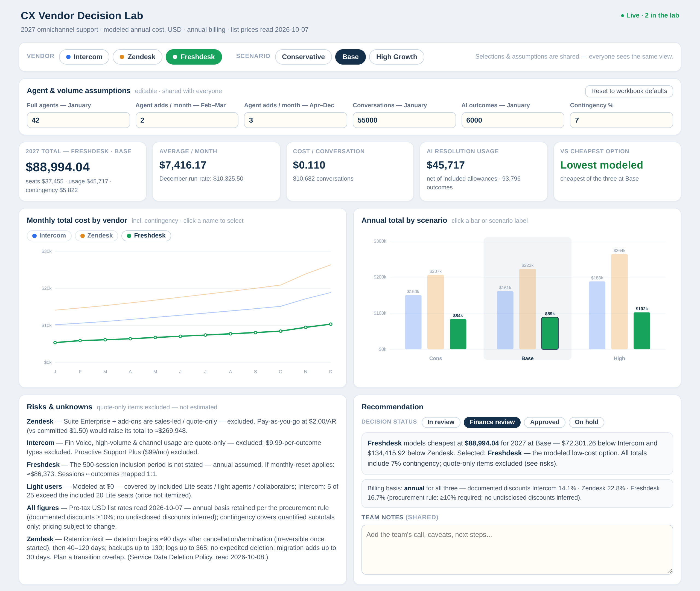Toggle Zendesk in monthly chart legend
Image resolution: width=700 pixels, height=591 pixels.
(97, 236)
